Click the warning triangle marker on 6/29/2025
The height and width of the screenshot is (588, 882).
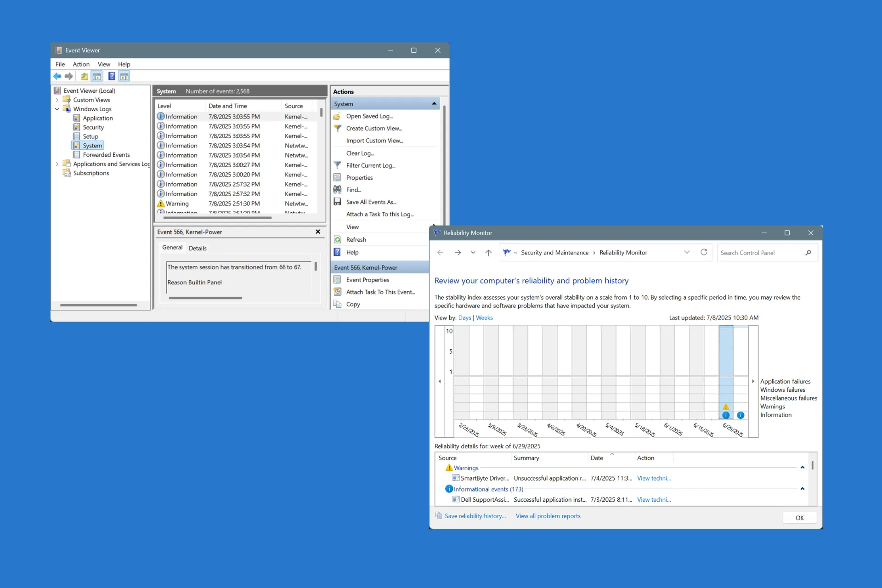pos(726,407)
